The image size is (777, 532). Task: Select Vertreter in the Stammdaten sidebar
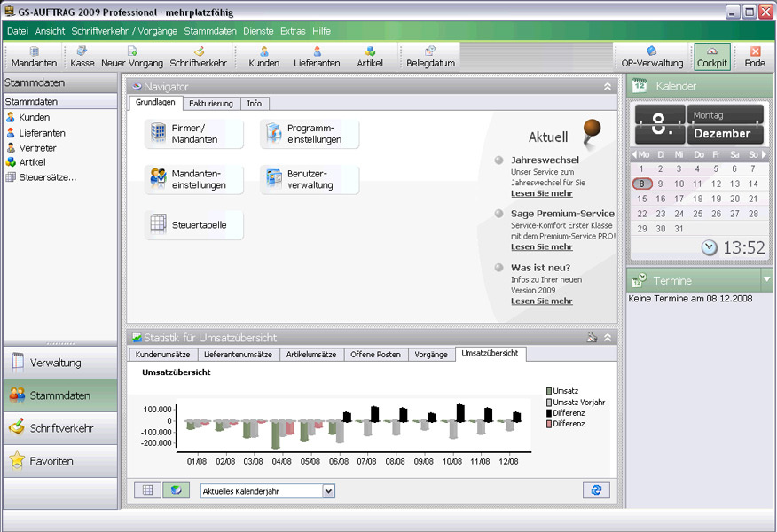(31, 147)
